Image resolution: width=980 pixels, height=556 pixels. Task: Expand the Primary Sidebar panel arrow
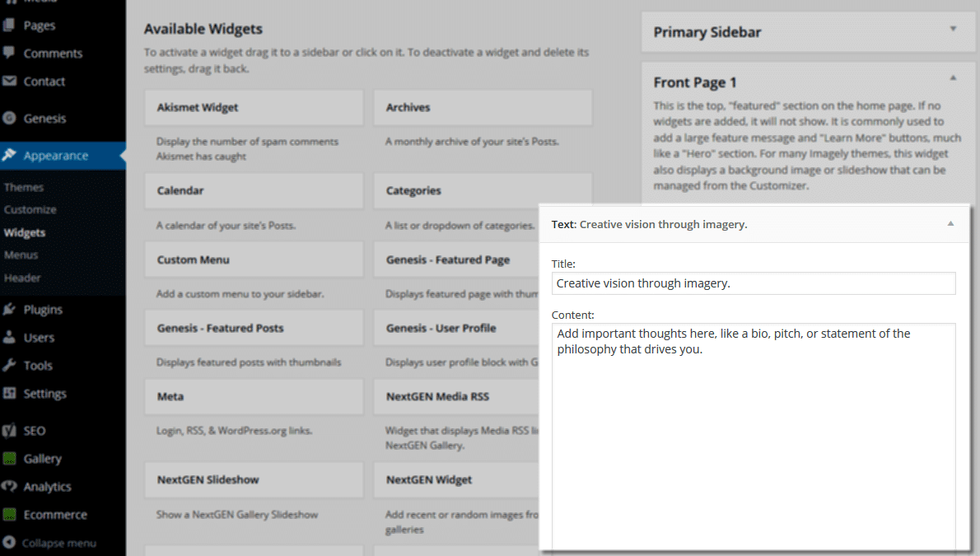point(953,29)
